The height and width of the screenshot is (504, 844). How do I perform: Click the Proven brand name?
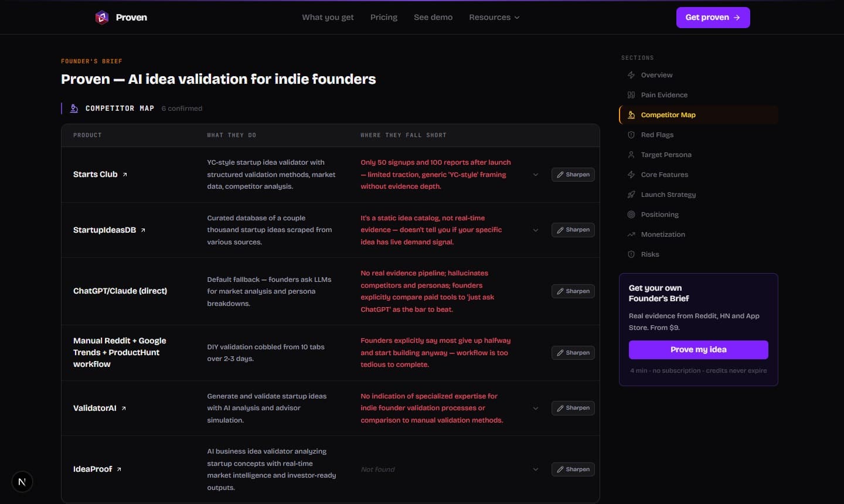point(131,18)
